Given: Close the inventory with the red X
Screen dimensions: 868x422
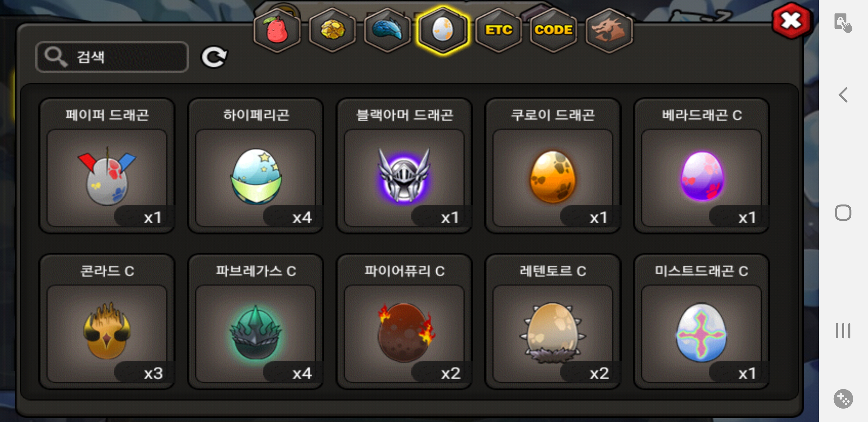Looking at the screenshot, I should (x=791, y=21).
